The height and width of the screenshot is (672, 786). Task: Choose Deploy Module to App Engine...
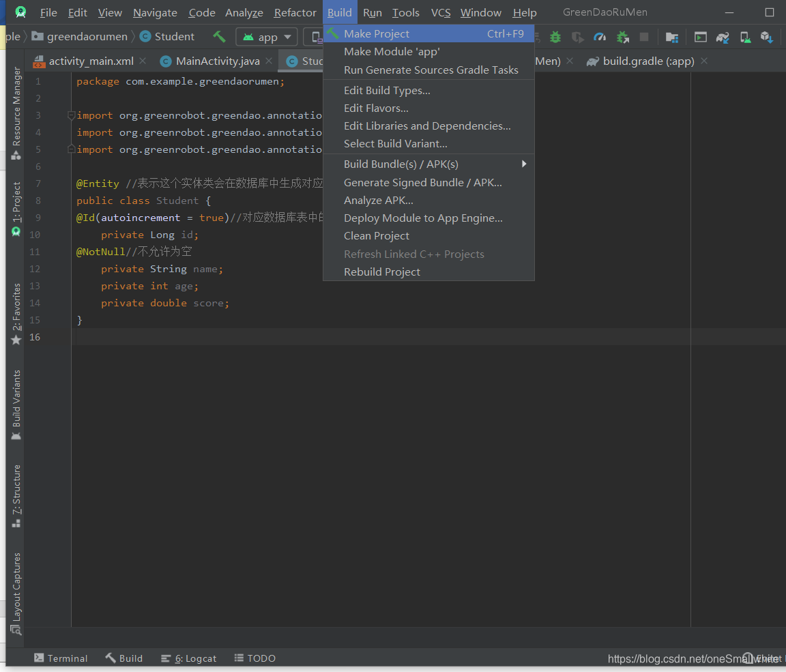click(428, 218)
